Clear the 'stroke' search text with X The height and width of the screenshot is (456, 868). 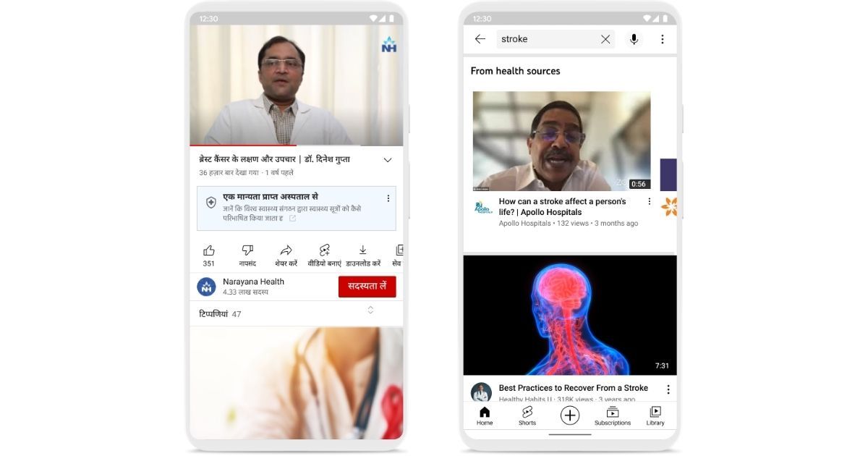605,39
